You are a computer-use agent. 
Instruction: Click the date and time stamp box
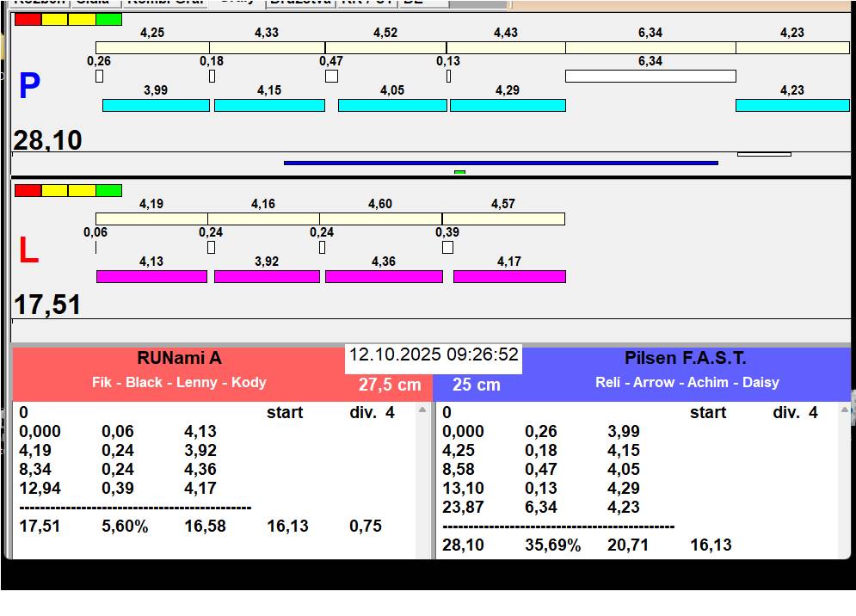pos(434,355)
